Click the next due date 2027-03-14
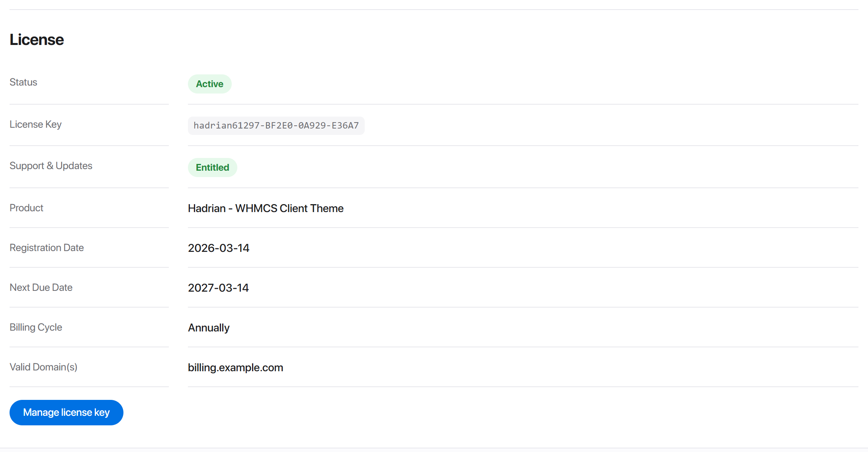The image size is (868, 452). [218, 288]
